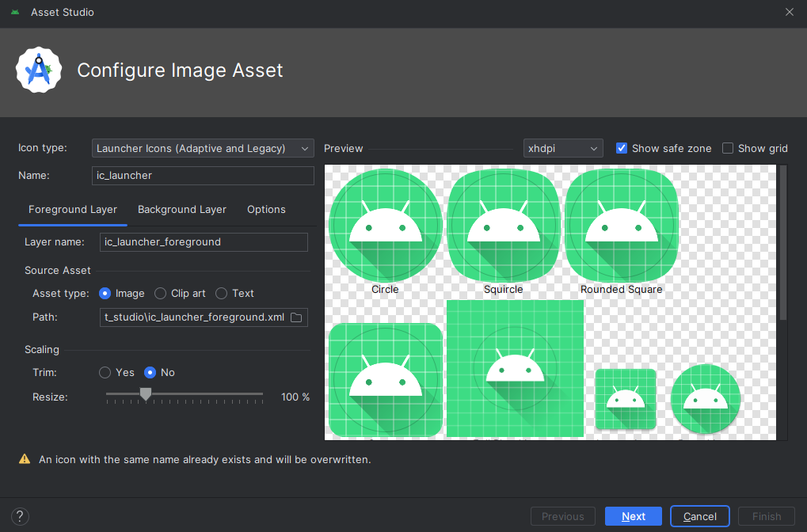Click the overwrite warning message text
Viewport: 807px width, 532px height.
pos(205,459)
